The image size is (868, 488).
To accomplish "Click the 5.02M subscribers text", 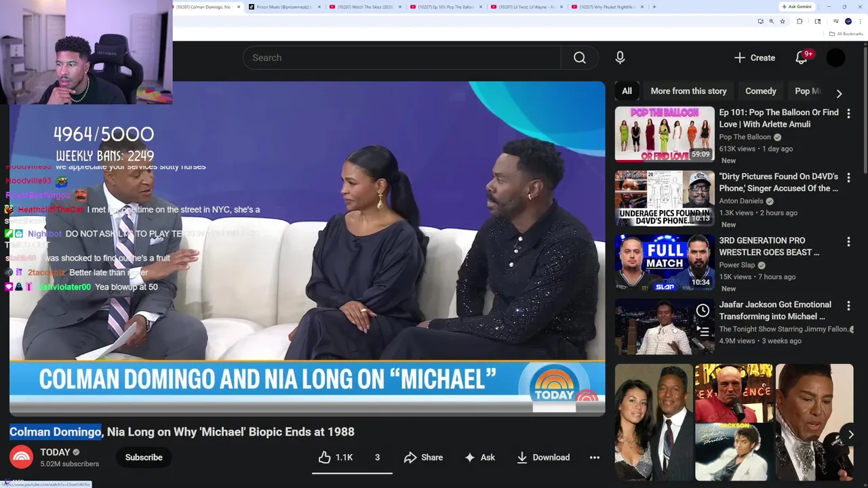I will click(69, 464).
